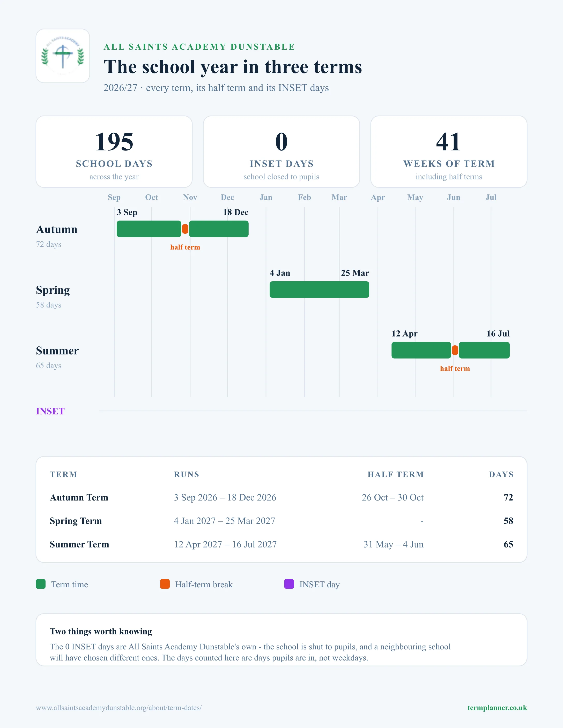The height and width of the screenshot is (728, 563).
Task: Click the Summer Term table row
Action: 281,544
